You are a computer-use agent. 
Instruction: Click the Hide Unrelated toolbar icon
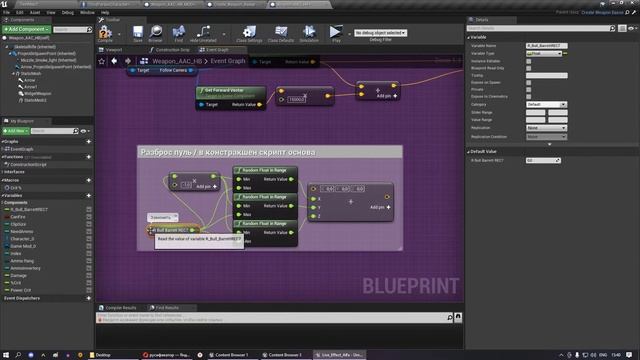point(203,32)
